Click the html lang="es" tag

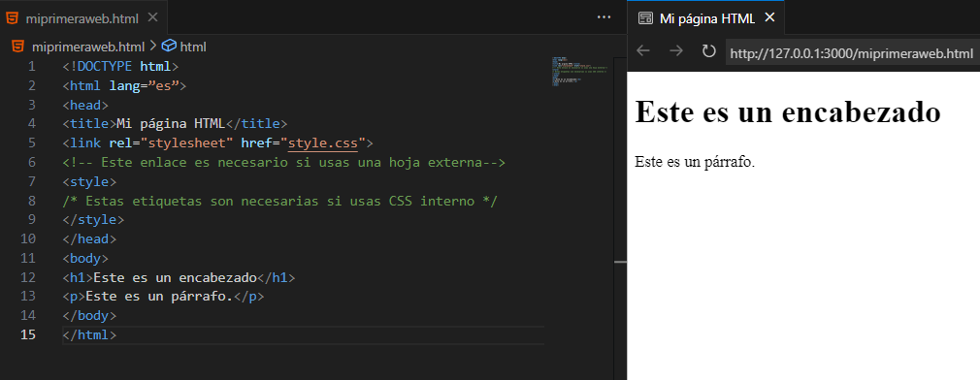(x=124, y=85)
